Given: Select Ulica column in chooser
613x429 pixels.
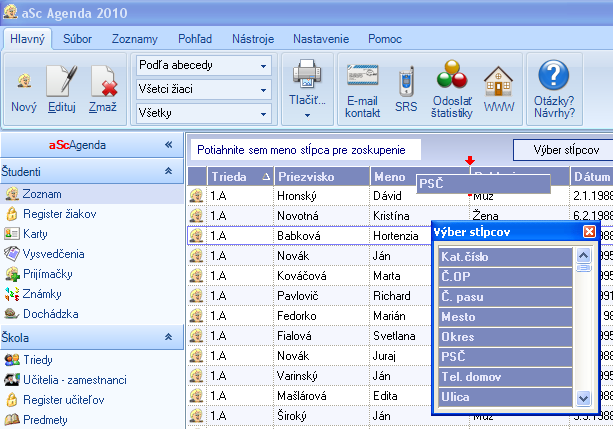Looking at the screenshot, I should click(x=505, y=397).
